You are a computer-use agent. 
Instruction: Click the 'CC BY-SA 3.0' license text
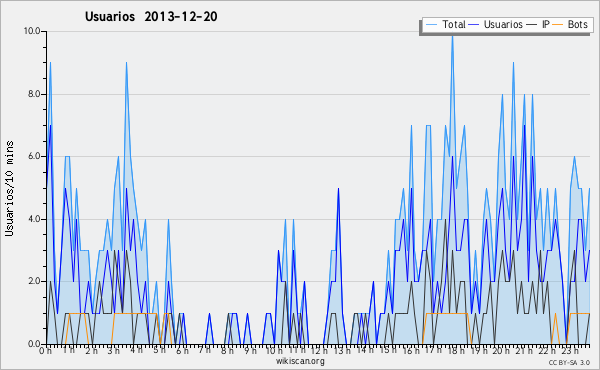(x=569, y=362)
